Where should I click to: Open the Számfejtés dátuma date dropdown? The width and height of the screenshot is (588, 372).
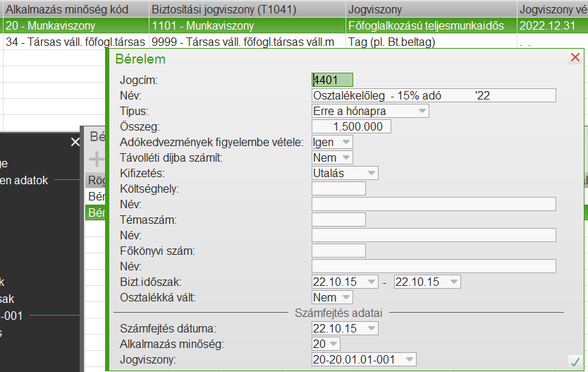click(345, 328)
